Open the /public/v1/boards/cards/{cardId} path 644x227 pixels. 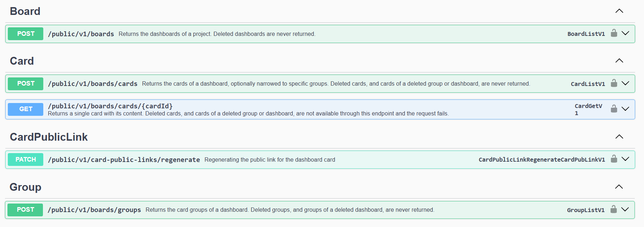(110, 106)
